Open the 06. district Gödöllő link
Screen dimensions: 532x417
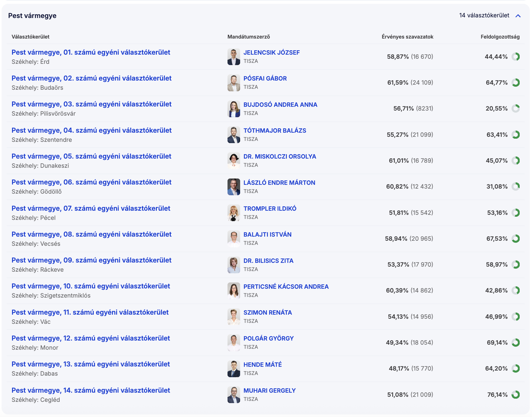[x=92, y=182]
